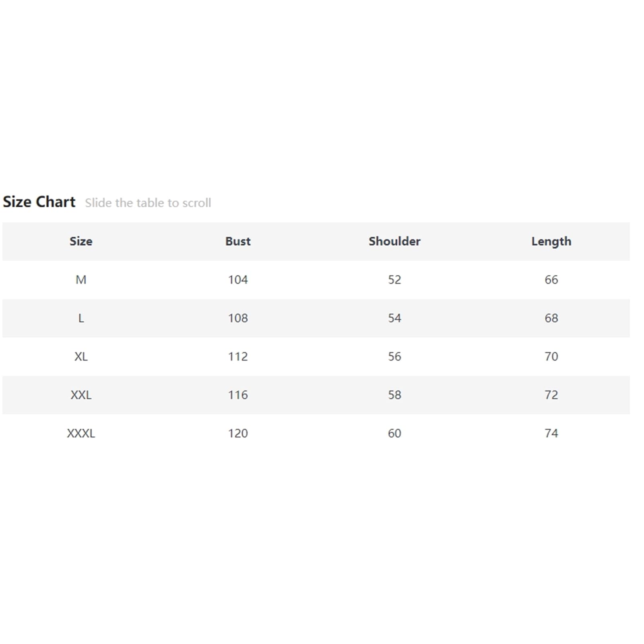Click the M size row label
The height and width of the screenshot is (644, 644).
81,280
